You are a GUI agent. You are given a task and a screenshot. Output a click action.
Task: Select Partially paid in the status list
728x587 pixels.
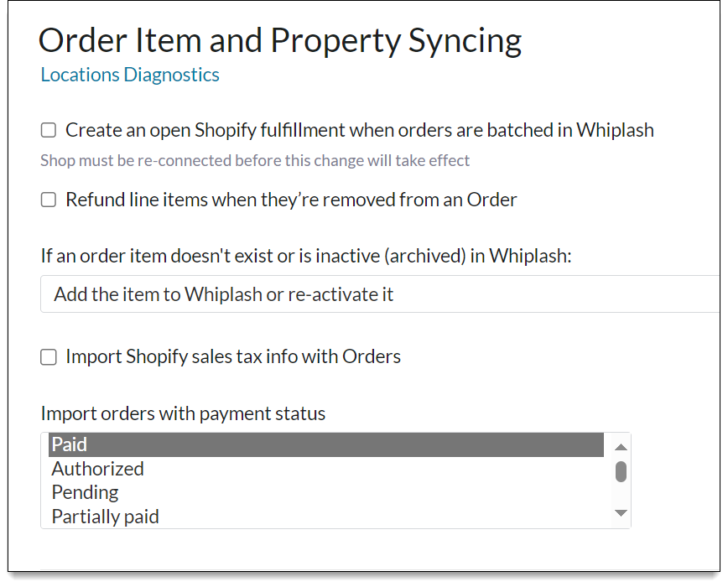[x=105, y=516]
